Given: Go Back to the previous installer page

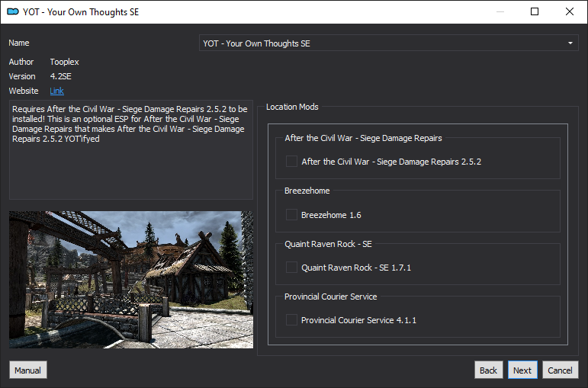Looking at the screenshot, I should click(488, 370).
